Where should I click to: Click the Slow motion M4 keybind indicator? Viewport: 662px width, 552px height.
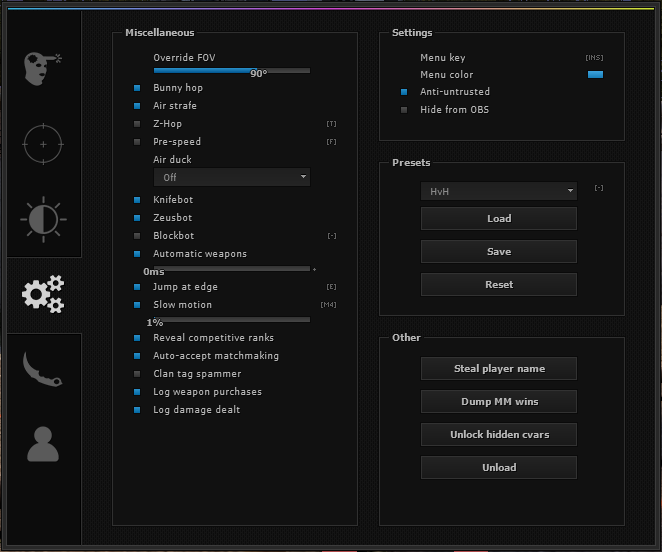pos(329,305)
